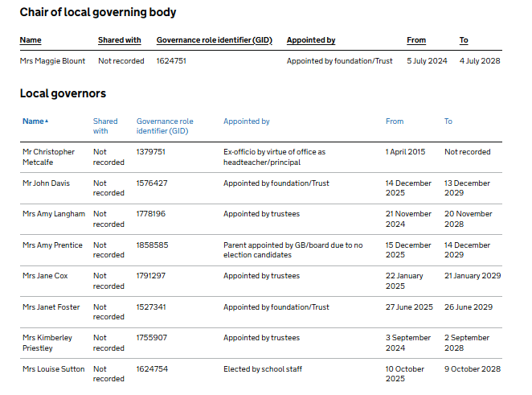Click Name header in Chair table
This screenshot has height=395, width=532.
tap(31, 40)
